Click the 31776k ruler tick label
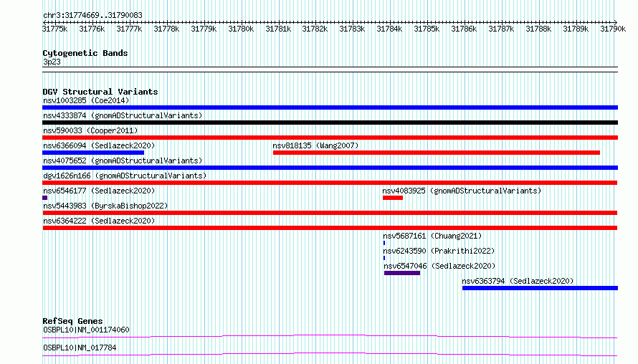This screenshot has width=638, height=364. click(92, 29)
